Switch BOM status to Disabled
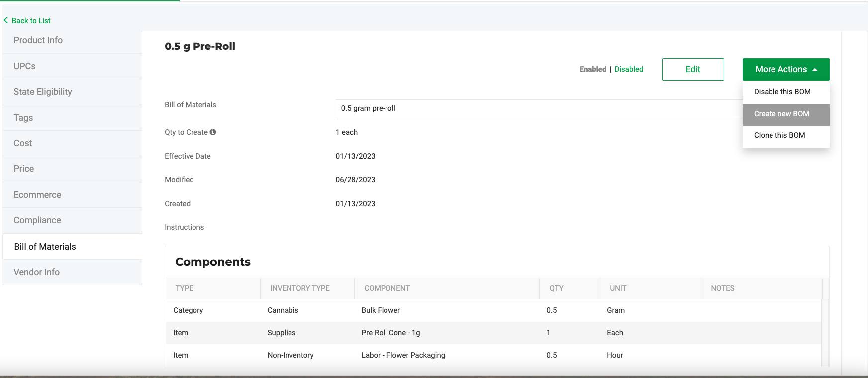 click(x=629, y=69)
